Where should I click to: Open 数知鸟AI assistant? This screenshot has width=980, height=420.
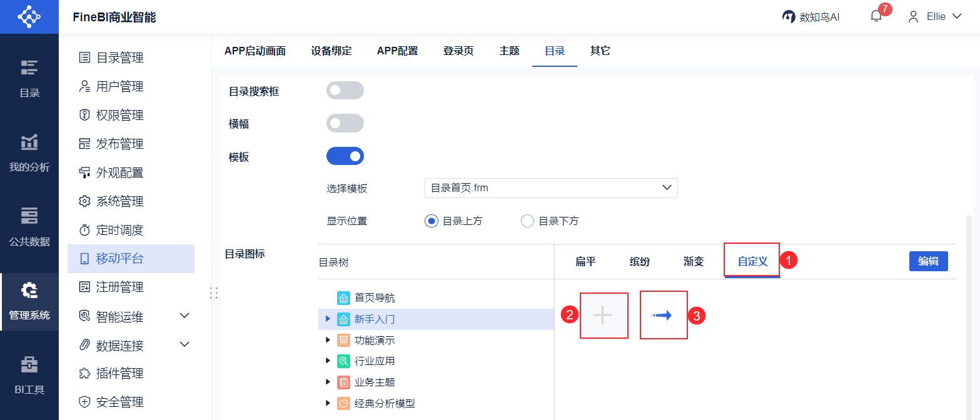(811, 17)
